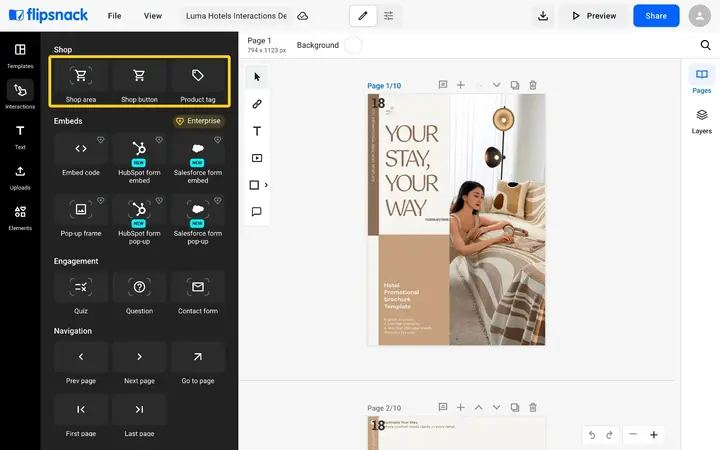Add a Quiz engagement element
720x450 pixels.
pyautogui.click(x=81, y=293)
